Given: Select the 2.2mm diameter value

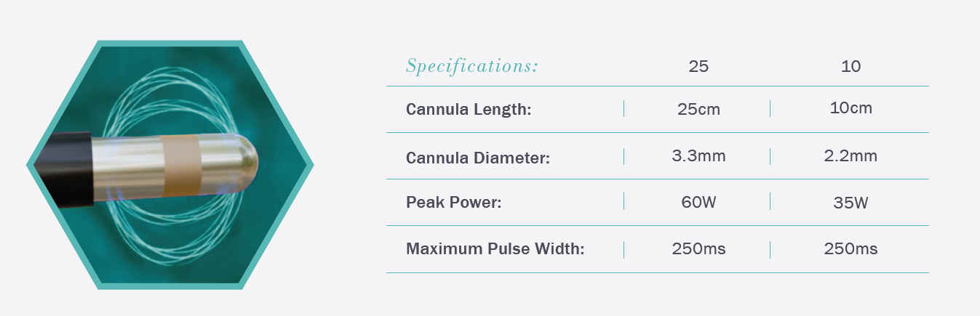Looking at the screenshot, I should click(850, 155).
